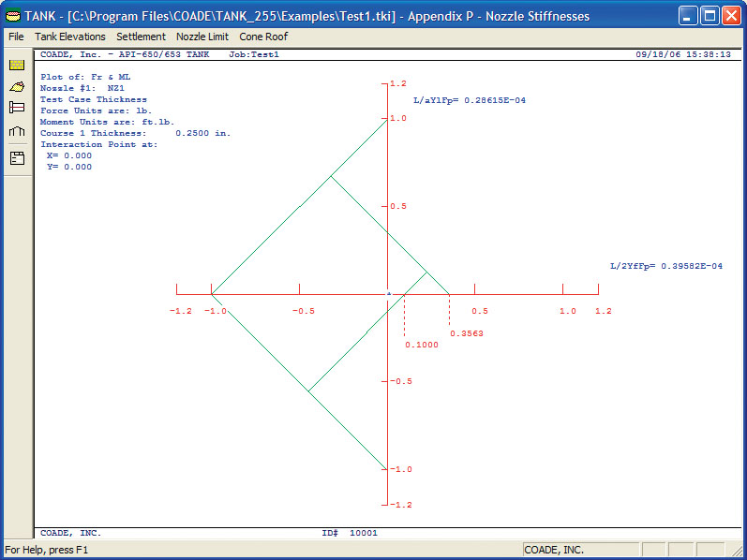The height and width of the screenshot is (560, 747).
Task: Select the nozzle limit icon with red line
Action: 16,108
